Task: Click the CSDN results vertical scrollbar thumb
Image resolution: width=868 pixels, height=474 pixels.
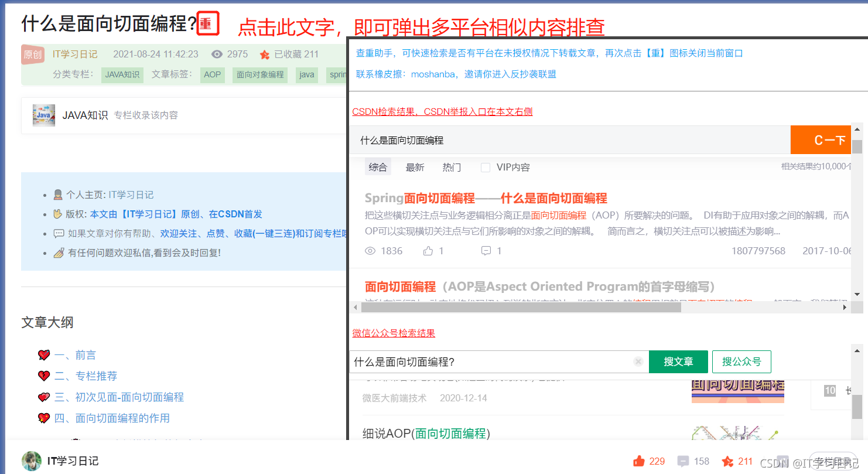Action: click(x=857, y=146)
